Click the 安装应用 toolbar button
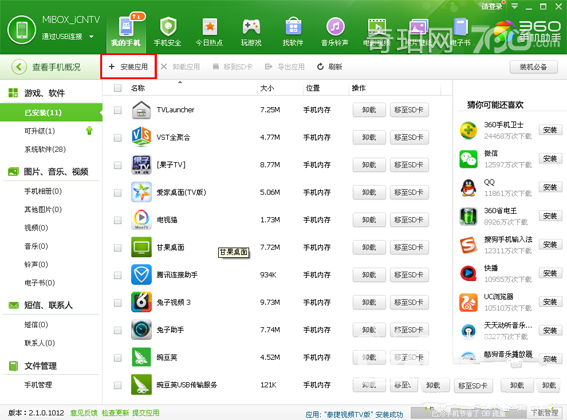 pyautogui.click(x=128, y=67)
